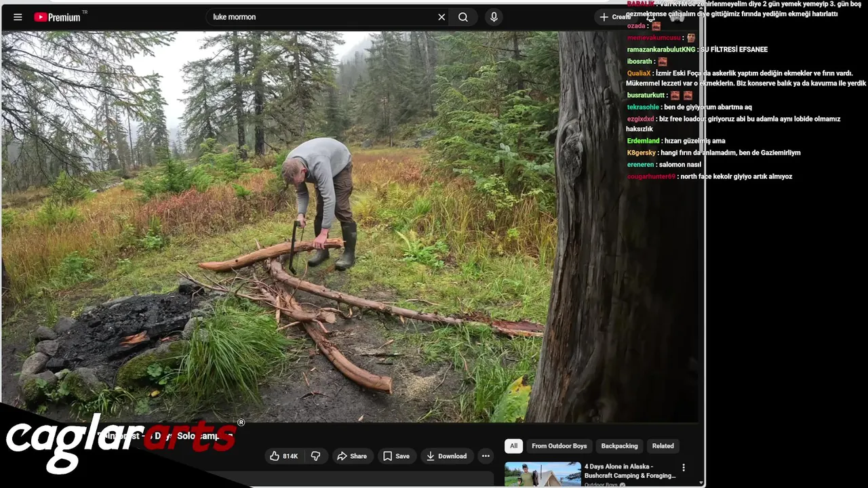Start voice search with microphone icon
Image resolution: width=868 pixels, height=488 pixels.
pyautogui.click(x=494, y=17)
